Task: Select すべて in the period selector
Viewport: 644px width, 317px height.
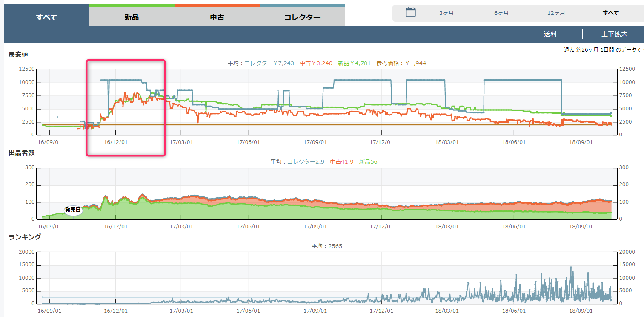Action: pos(611,13)
